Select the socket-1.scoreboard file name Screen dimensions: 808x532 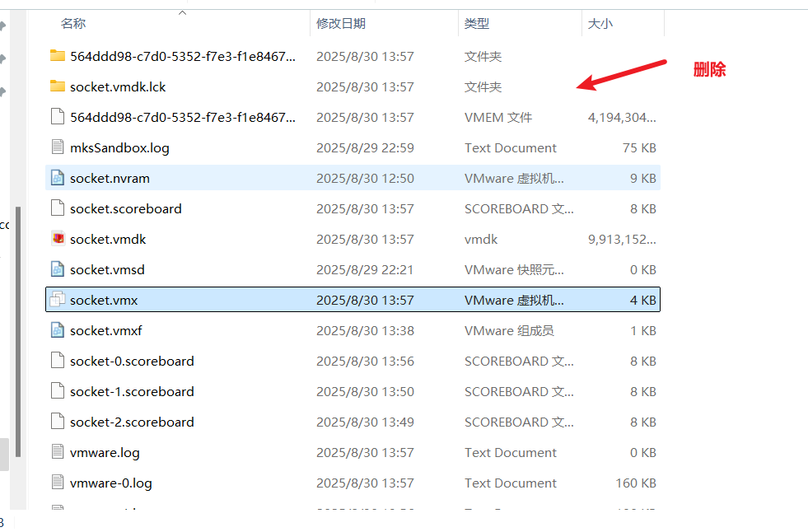132,391
